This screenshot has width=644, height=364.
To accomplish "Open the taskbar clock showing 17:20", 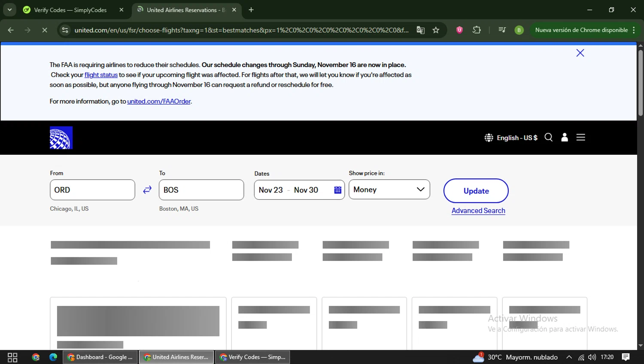I will [x=607, y=357].
